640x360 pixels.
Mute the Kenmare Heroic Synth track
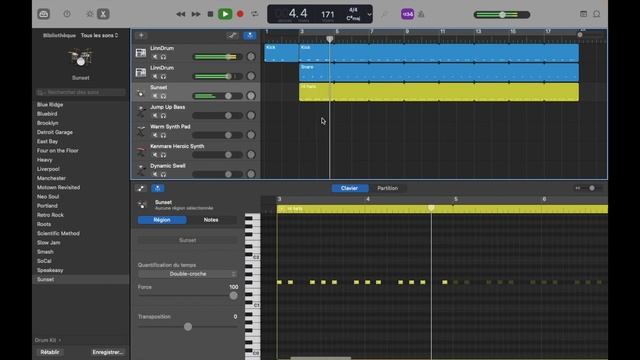tap(155, 155)
